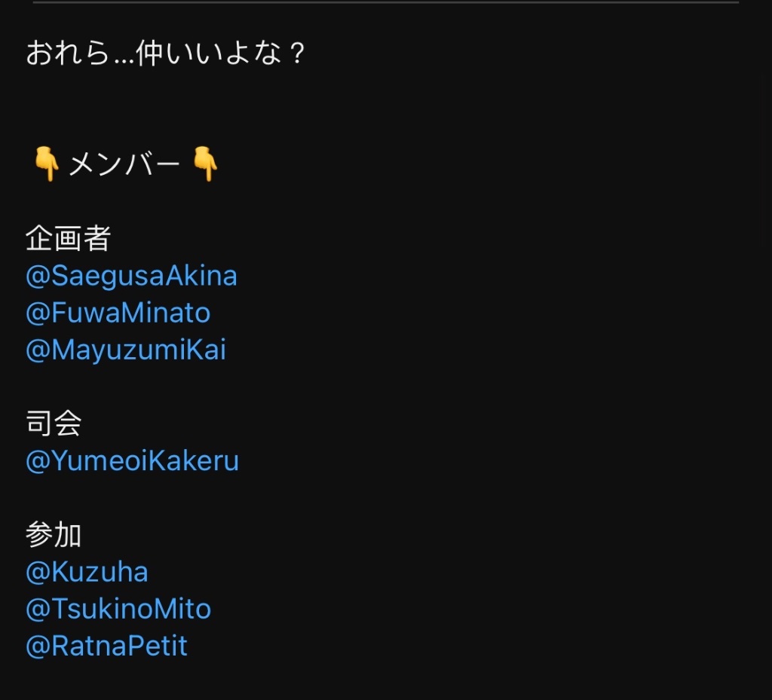Open the @SaegusaAkina profile mention
This screenshot has width=772, height=700.
[131, 276]
